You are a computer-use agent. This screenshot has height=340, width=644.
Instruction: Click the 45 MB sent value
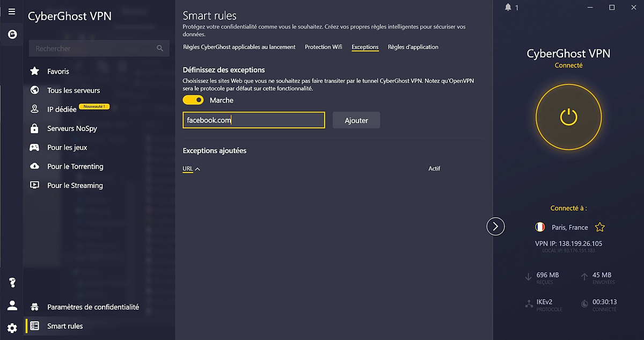pyautogui.click(x=602, y=275)
